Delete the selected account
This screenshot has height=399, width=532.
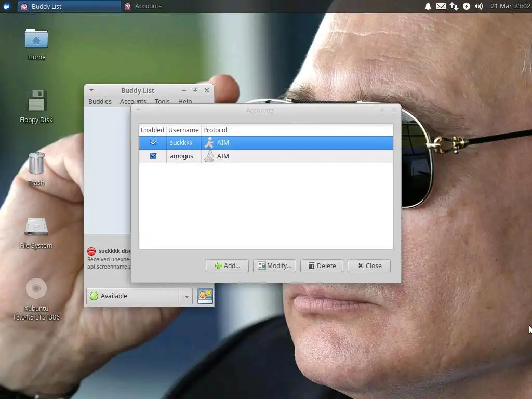pos(322,265)
